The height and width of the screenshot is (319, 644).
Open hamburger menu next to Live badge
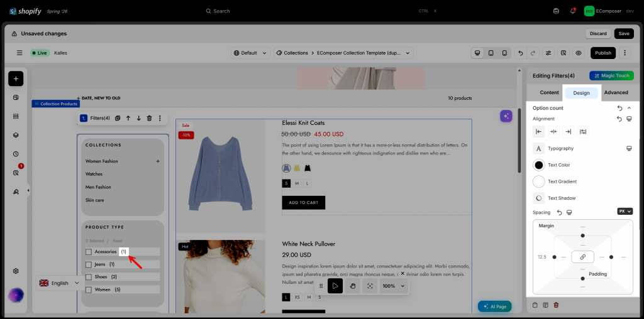pos(19,53)
